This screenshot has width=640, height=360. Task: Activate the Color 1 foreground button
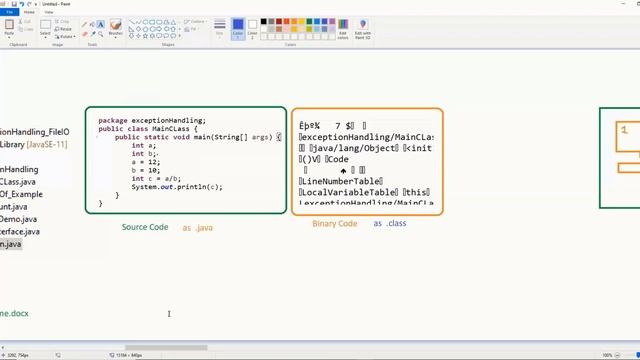238,29
